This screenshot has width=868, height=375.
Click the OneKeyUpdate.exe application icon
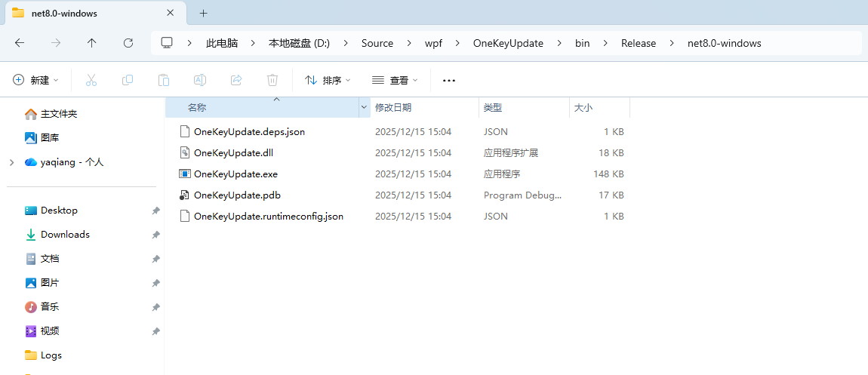[x=184, y=174]
